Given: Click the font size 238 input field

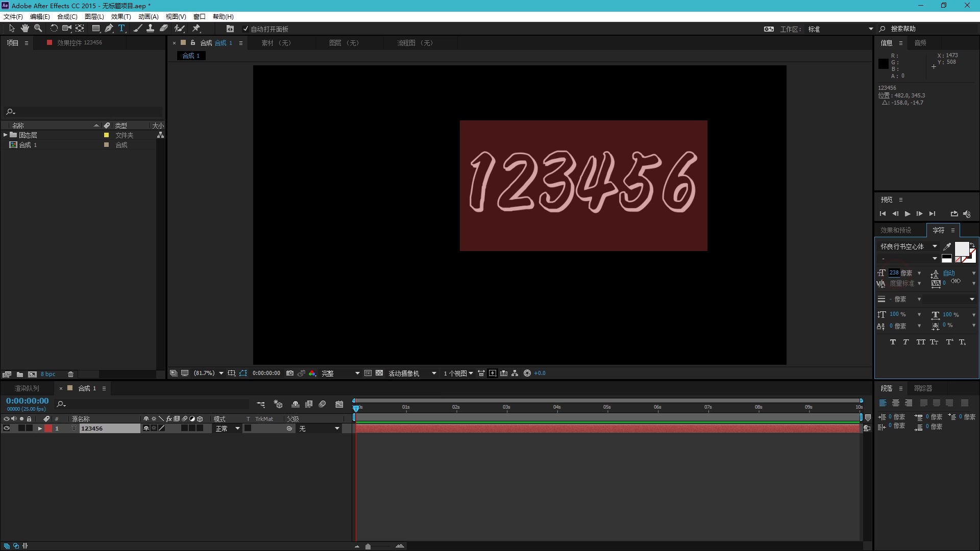Looking at the screenshot, I should [894, 273].
